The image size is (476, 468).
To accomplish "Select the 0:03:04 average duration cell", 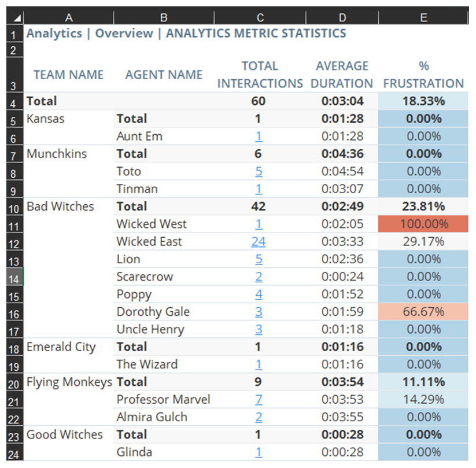I will coord(342,101).
